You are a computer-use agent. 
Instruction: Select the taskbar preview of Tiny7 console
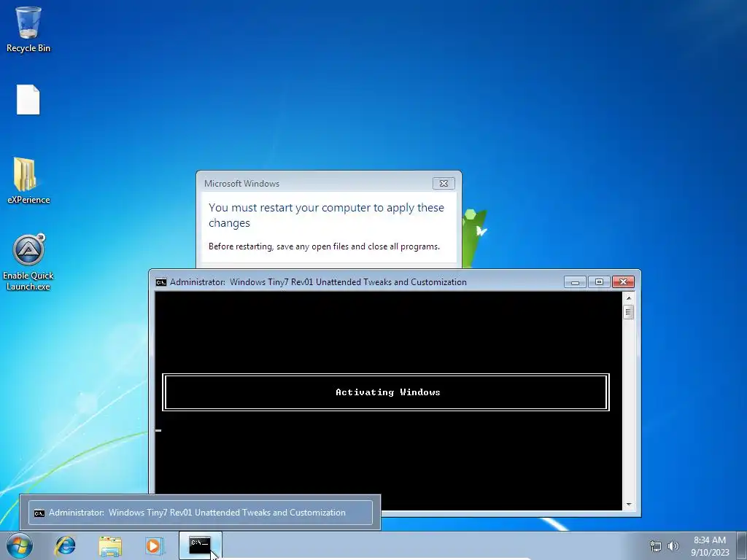coord(200,513)
